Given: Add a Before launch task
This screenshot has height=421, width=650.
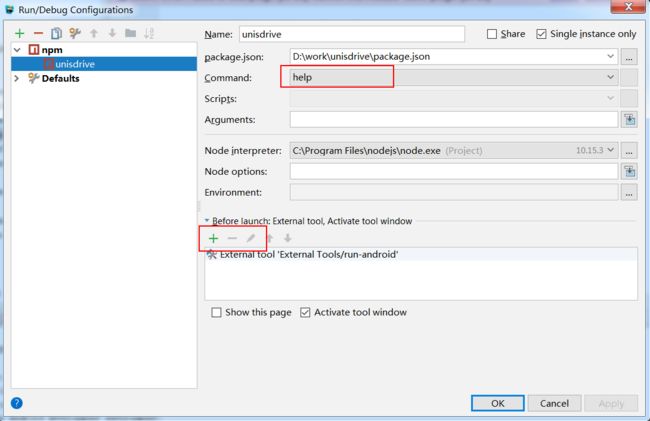Looking at the screenshot, I should [213, 238].
